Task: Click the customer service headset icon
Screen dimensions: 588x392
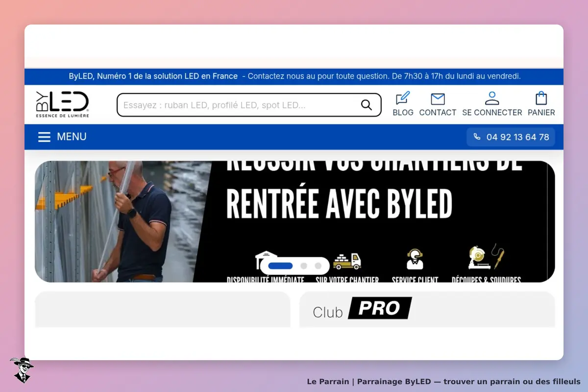Action: click(x=415, y=259)
